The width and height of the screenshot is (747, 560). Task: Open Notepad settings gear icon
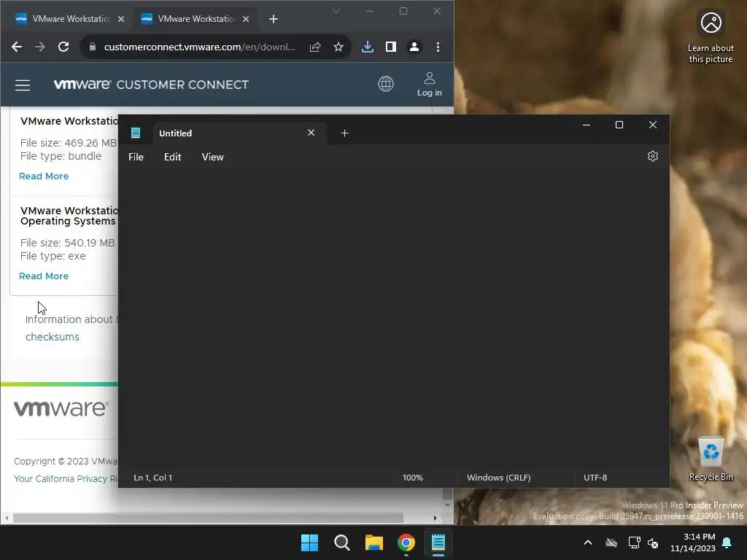(653, 156)
